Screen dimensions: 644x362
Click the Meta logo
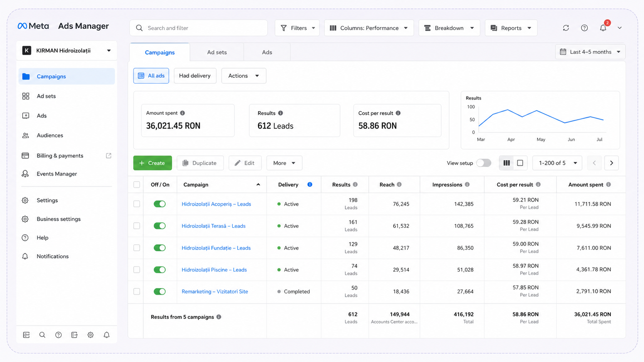[x=33, y=26]
